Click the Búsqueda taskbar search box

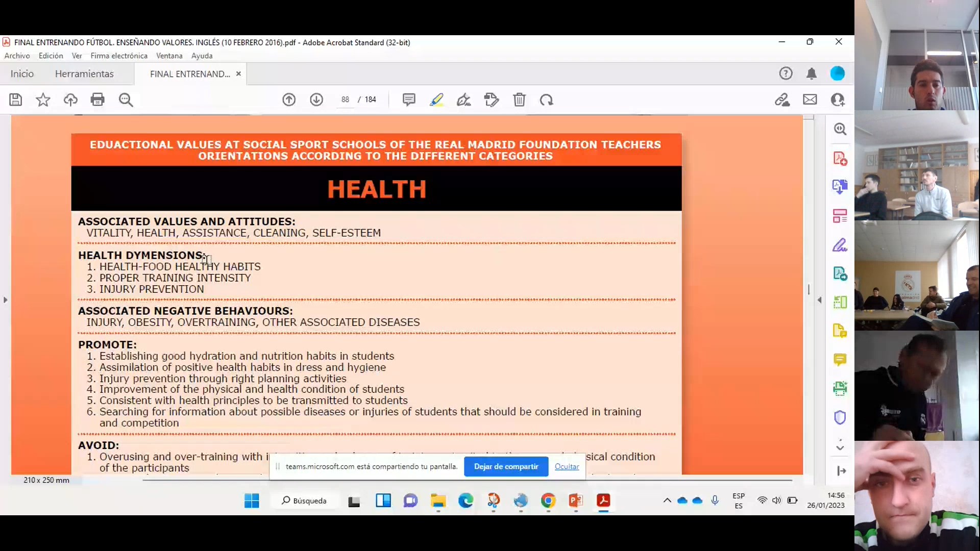(x=304, y=500)
